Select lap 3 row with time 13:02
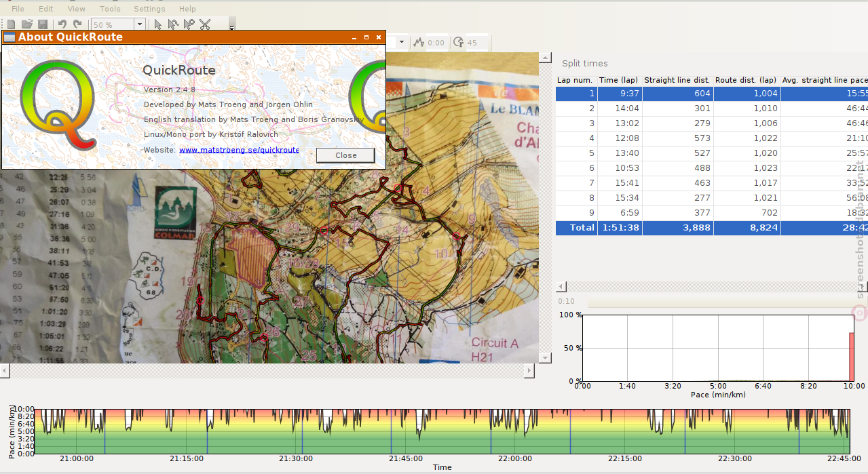The image size is (868, 474). click(712, 123)
